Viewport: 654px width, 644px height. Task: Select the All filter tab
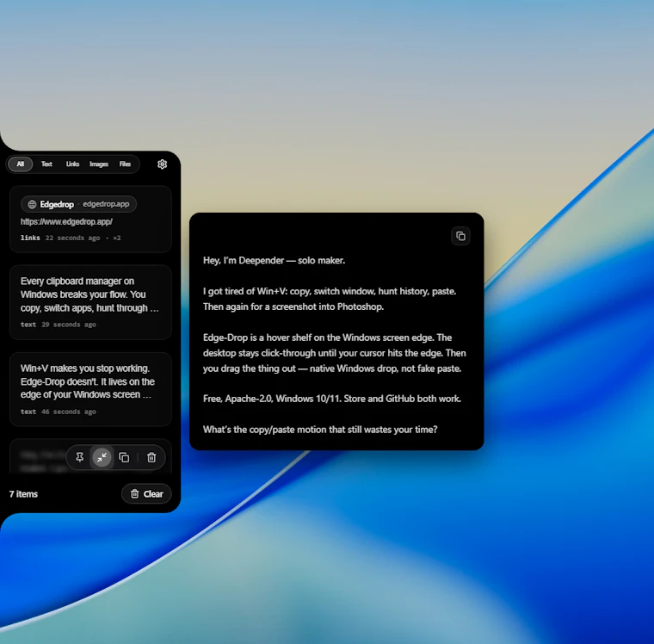[x=20, y=164]
